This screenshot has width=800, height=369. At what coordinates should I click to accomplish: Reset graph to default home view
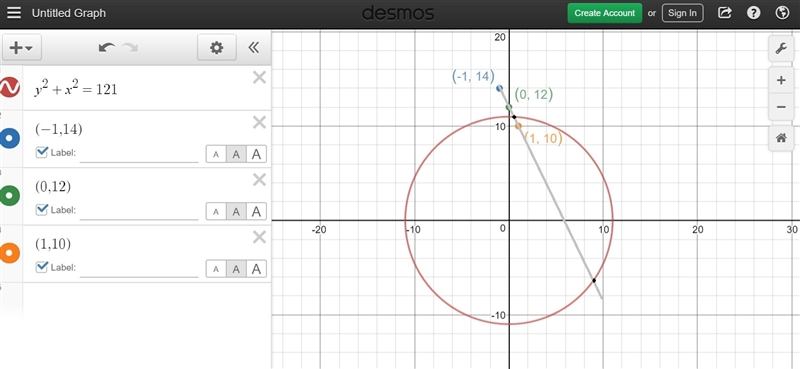[781, 138]
